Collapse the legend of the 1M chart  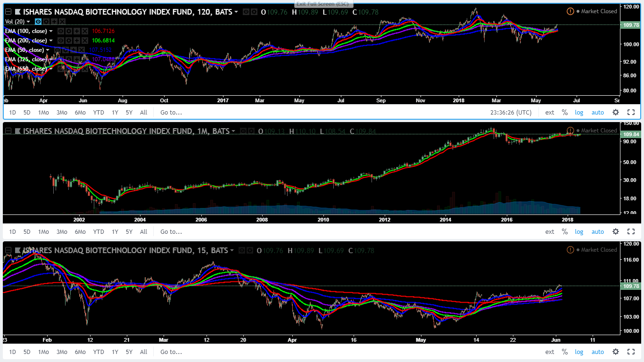(8, 131)
